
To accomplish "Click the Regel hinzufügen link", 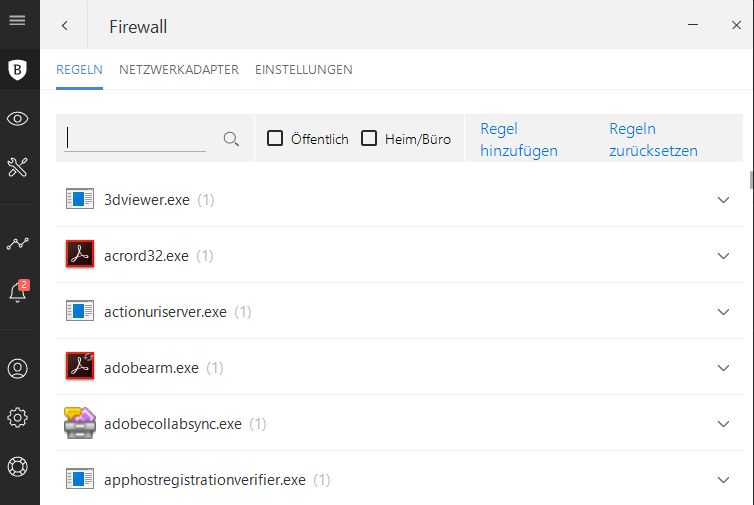I will 519,139.
